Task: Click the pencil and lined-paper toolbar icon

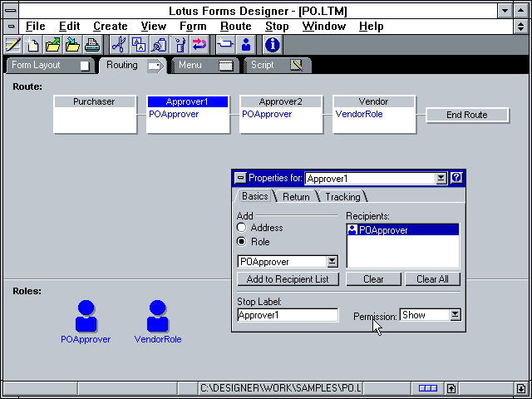Action: (x=13, y=45)
